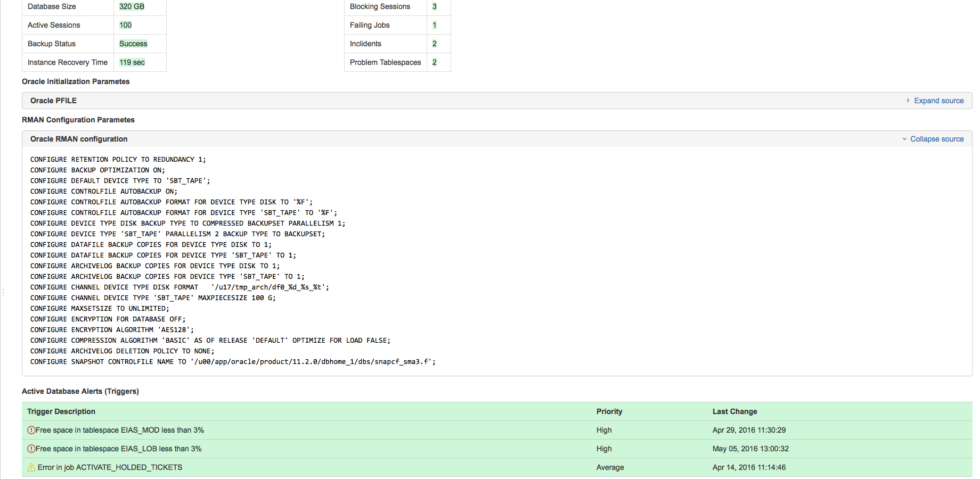The width and height of the screenshot is (980, 479).
Task: Click the Oracle RMAN configuration panel title
Action: [79, 139]
